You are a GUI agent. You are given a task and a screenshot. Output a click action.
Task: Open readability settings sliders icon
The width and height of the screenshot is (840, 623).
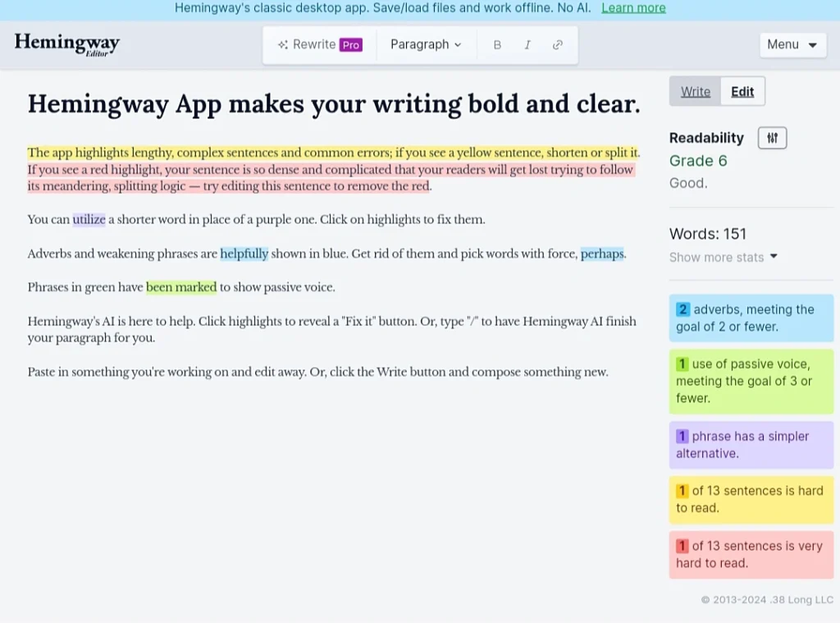pyautogui.click(x=772, y=138)
